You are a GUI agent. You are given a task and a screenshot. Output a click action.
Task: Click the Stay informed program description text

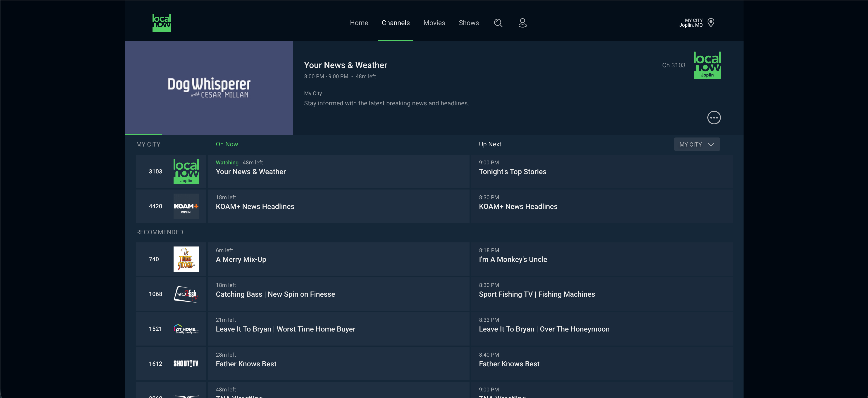tap(386, 103)
